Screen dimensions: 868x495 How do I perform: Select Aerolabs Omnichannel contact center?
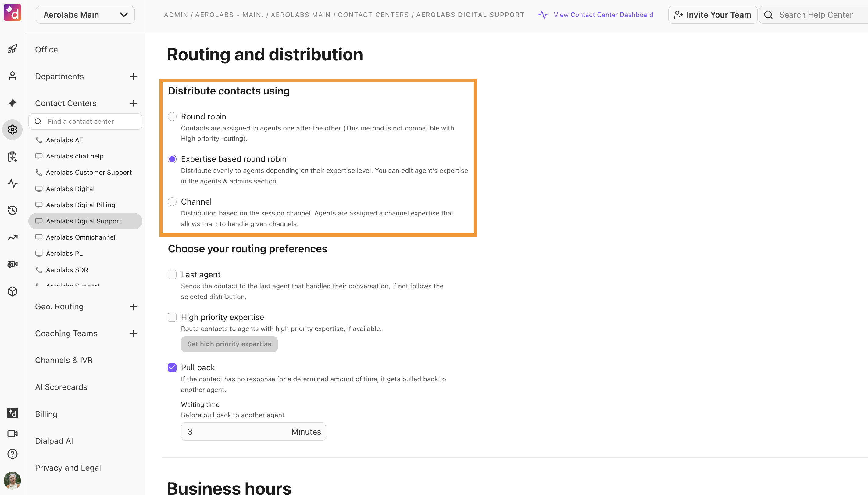point(85,237)
